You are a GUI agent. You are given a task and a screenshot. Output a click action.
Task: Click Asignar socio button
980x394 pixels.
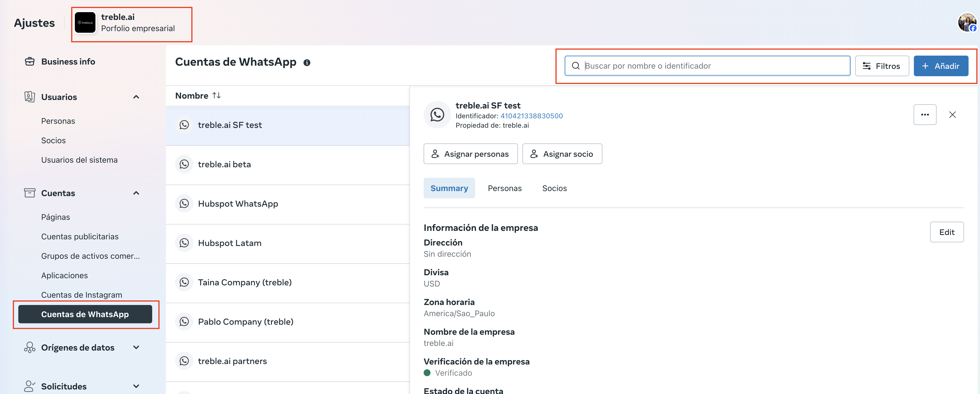pyautogui.click(x=562, y=154)
